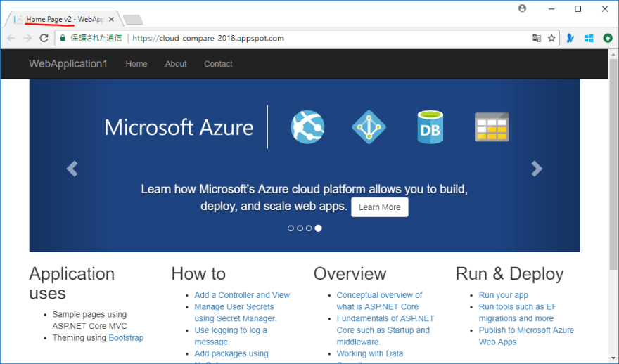
Task: Click the blue bird extension icon
Action: click(x=570, y=38)
